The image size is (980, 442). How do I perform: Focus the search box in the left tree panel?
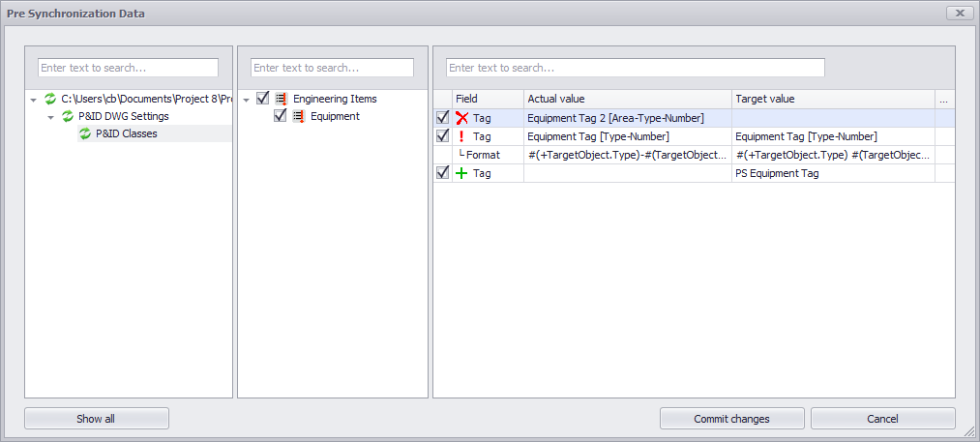click(x=128, y=68)
